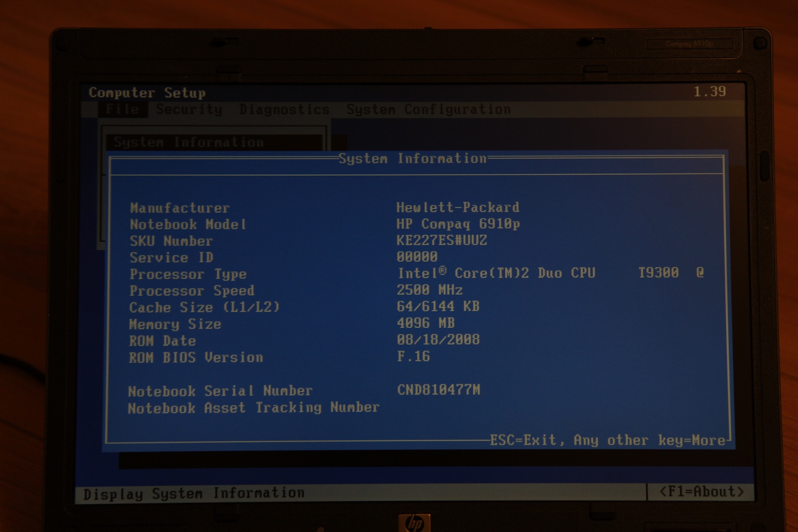Open the System Configuration menu

coord(428,109)
